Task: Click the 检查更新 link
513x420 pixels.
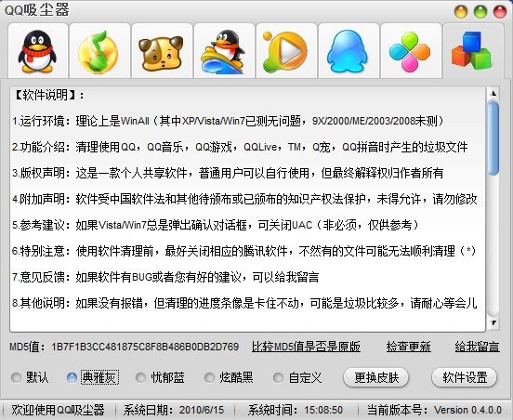Action: click(x=408, y=347)
